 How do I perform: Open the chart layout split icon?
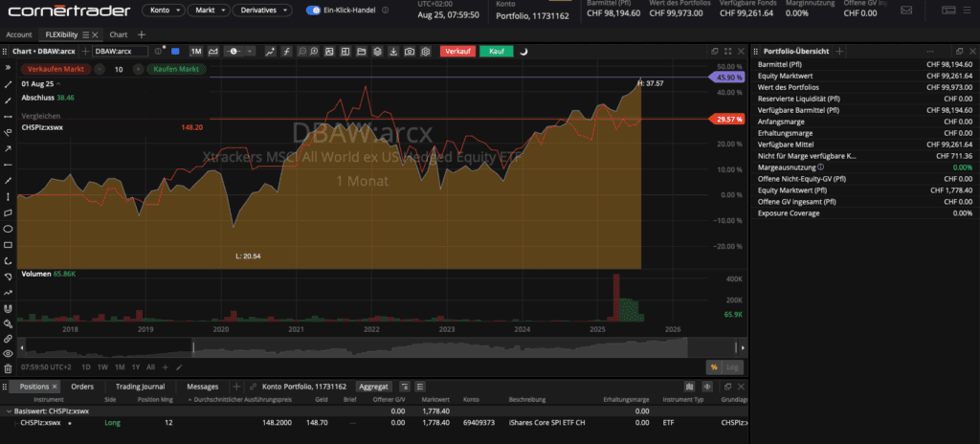[x=345, y=52]
